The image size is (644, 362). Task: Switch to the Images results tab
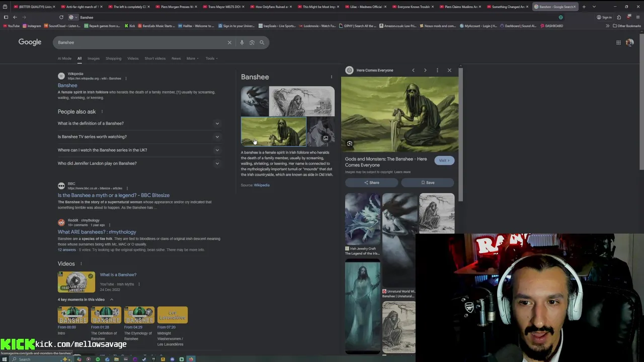coord(94,58)
